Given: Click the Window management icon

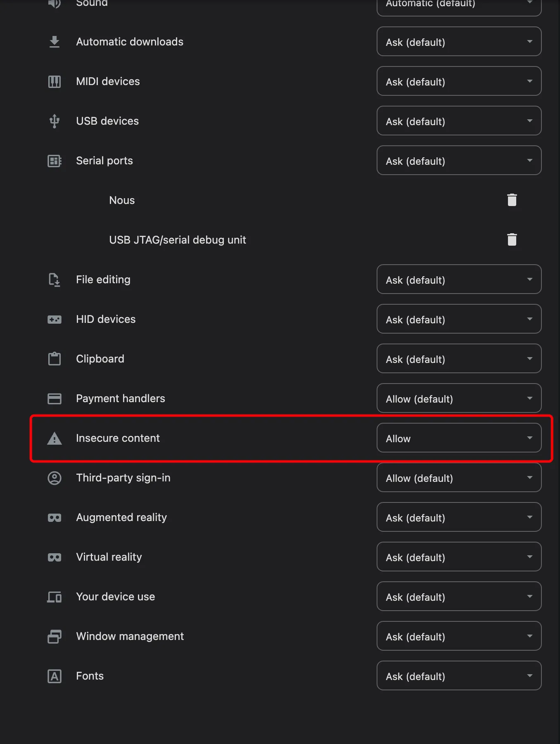Looking at the screenshot, I should click(55, 636).
